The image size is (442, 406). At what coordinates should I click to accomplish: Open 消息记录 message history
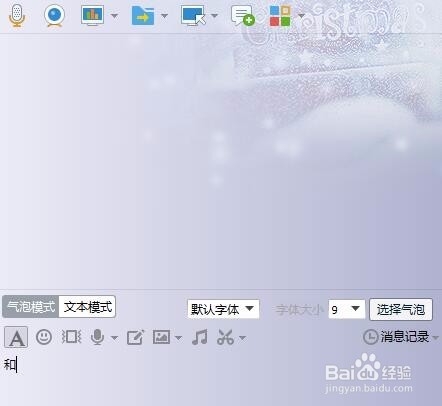coord(396,337)
